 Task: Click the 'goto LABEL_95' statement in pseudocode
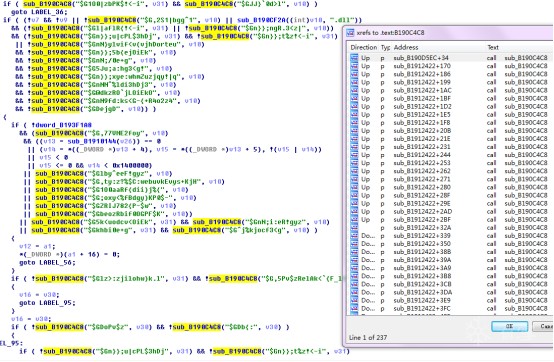pos(47,303)
